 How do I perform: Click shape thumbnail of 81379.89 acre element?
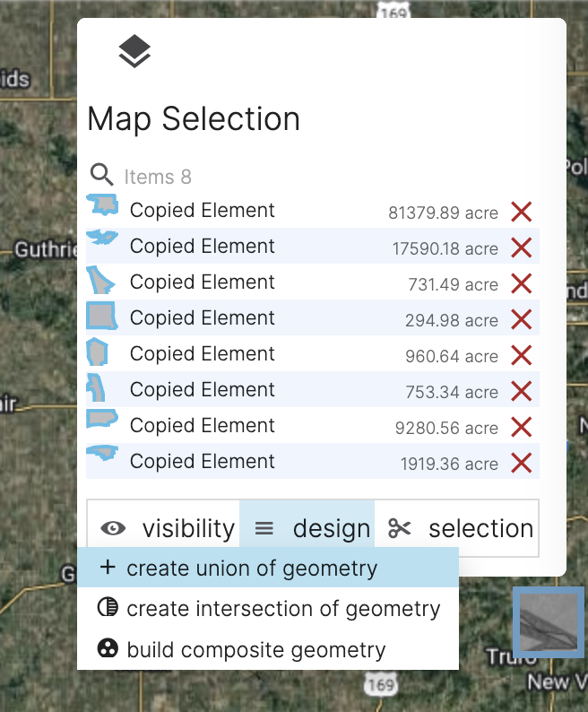click(x=102, y=204)
